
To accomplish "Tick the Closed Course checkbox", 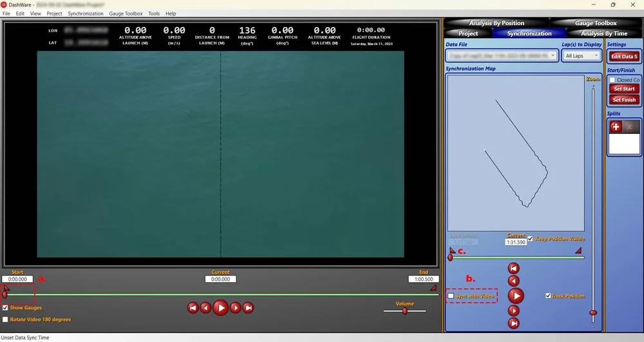I will [x=612, y=80].
